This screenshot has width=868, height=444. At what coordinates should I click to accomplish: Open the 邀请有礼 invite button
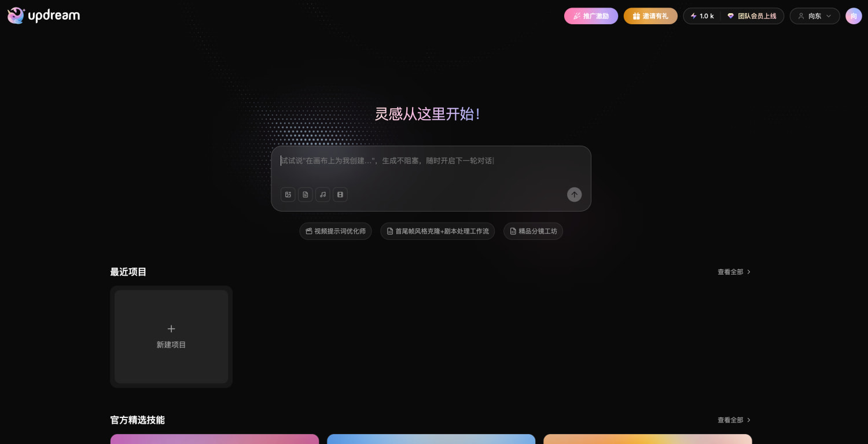coord(650,16)
